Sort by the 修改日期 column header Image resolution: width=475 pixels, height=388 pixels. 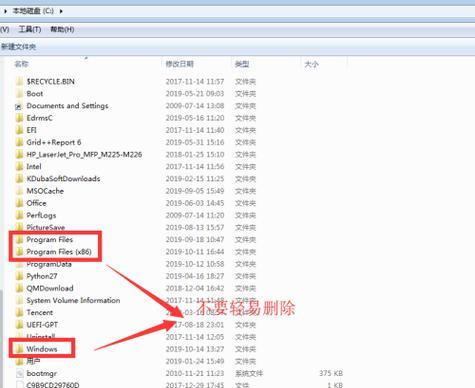(179, 64)
